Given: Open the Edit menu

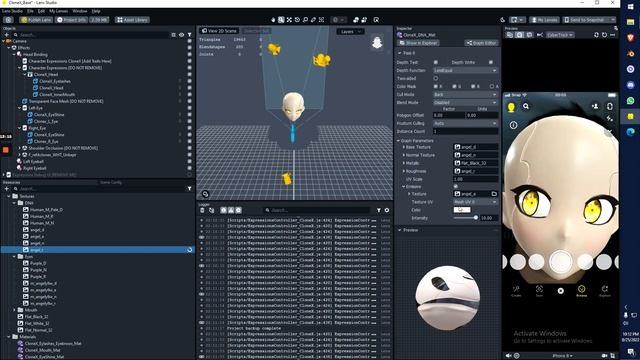Looking at the screenshot, I should coord(41,11).
